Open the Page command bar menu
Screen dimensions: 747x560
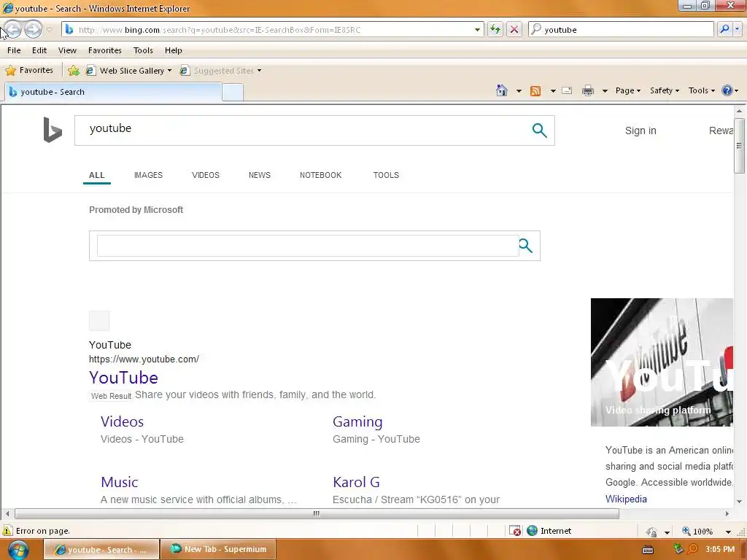point(628,90)
